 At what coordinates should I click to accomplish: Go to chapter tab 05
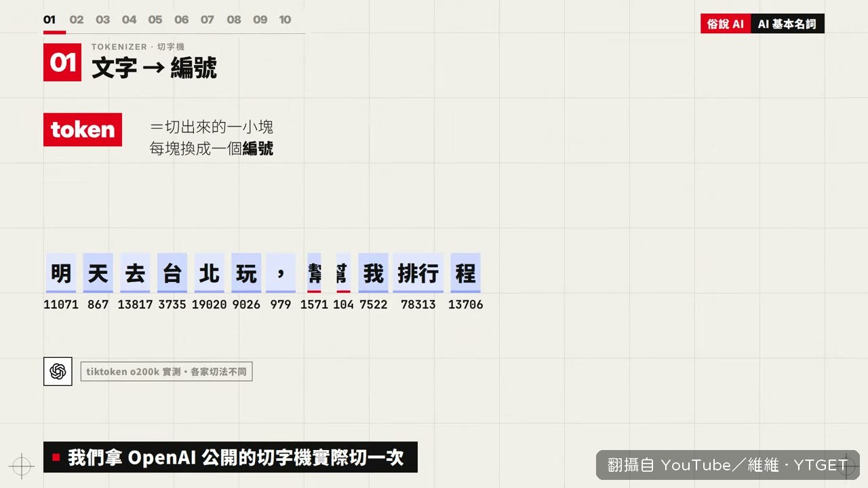click(155, 20)
